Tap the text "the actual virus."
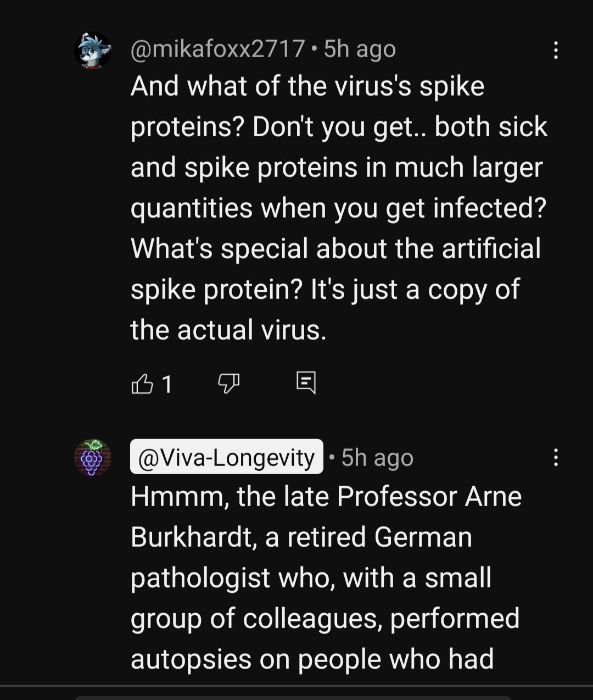 pos(228,330)
